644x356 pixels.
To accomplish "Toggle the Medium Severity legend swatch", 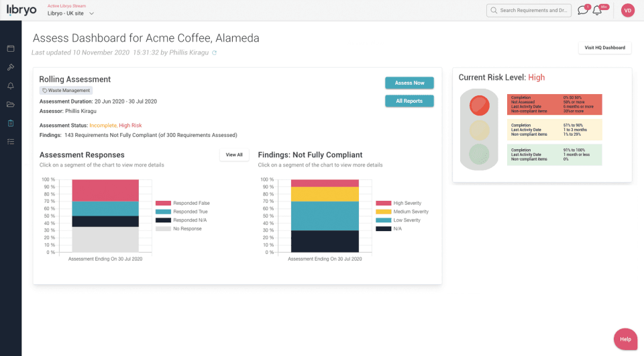I will point(383,212).
